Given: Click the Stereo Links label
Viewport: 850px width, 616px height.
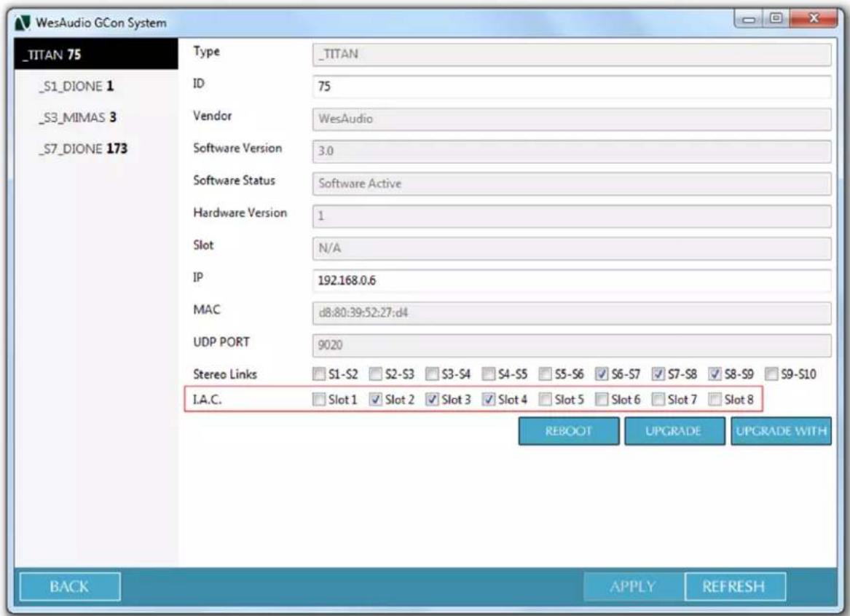Looking at the screenshot, I should click(225, 374).
